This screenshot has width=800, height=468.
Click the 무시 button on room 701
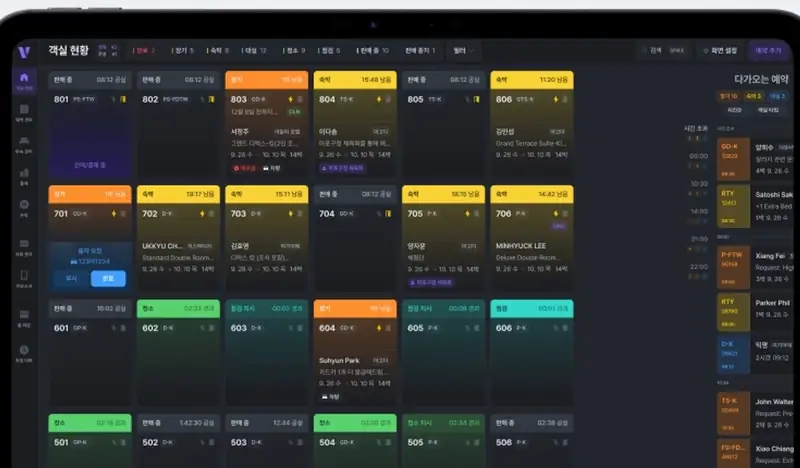coord(71,279)
